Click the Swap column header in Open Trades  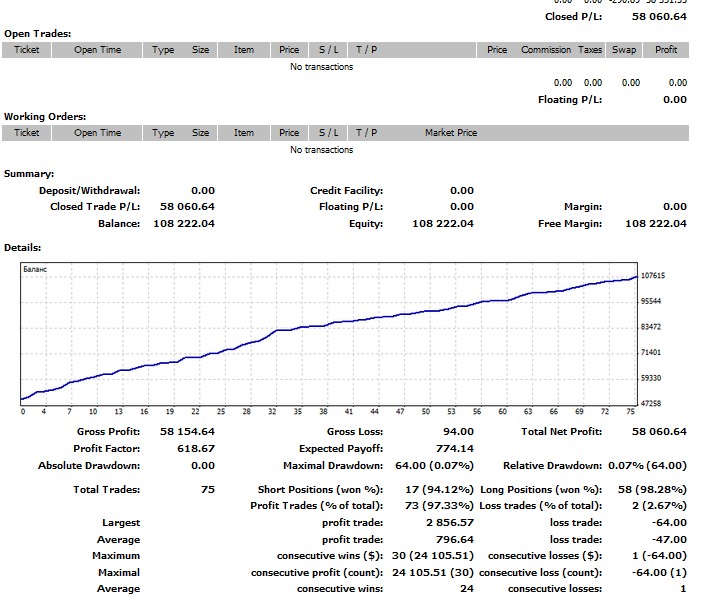pos(624,50)
